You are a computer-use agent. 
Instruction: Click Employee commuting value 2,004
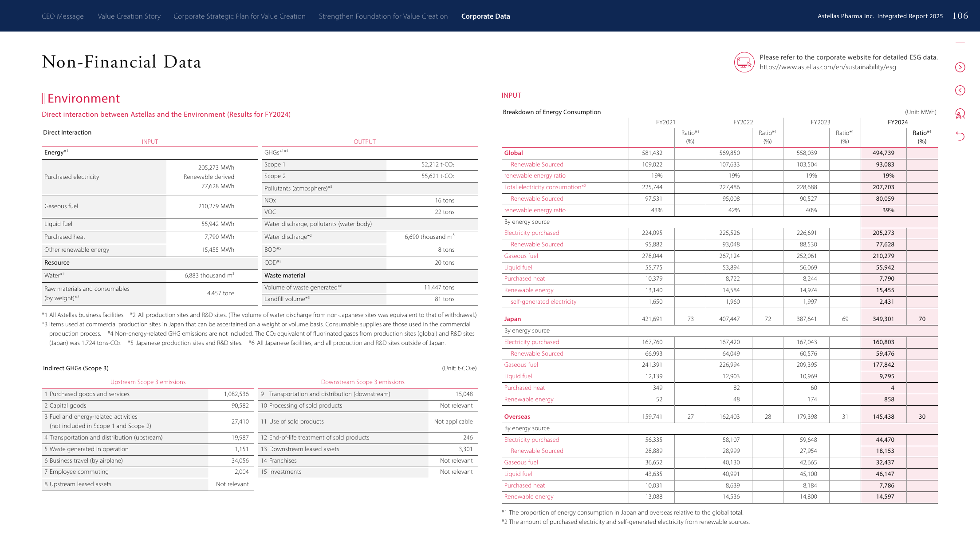point(242,472)
